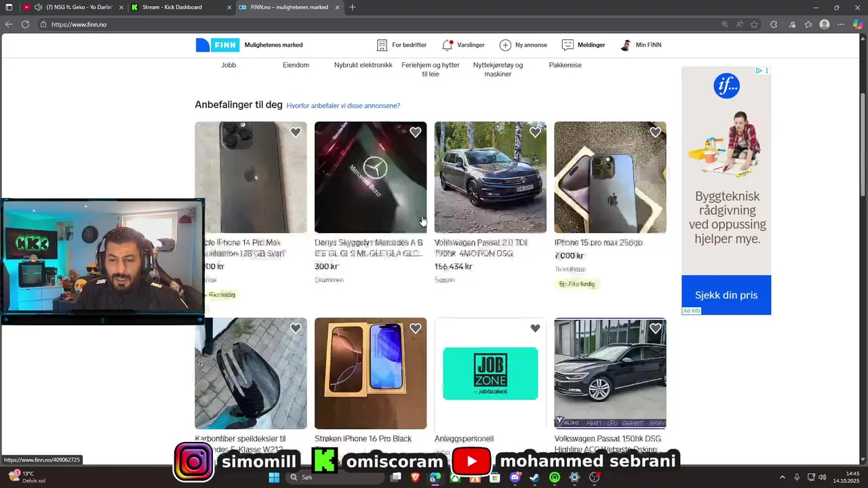
Task: Open the microphone tray icon
Action: click(797, 477)
